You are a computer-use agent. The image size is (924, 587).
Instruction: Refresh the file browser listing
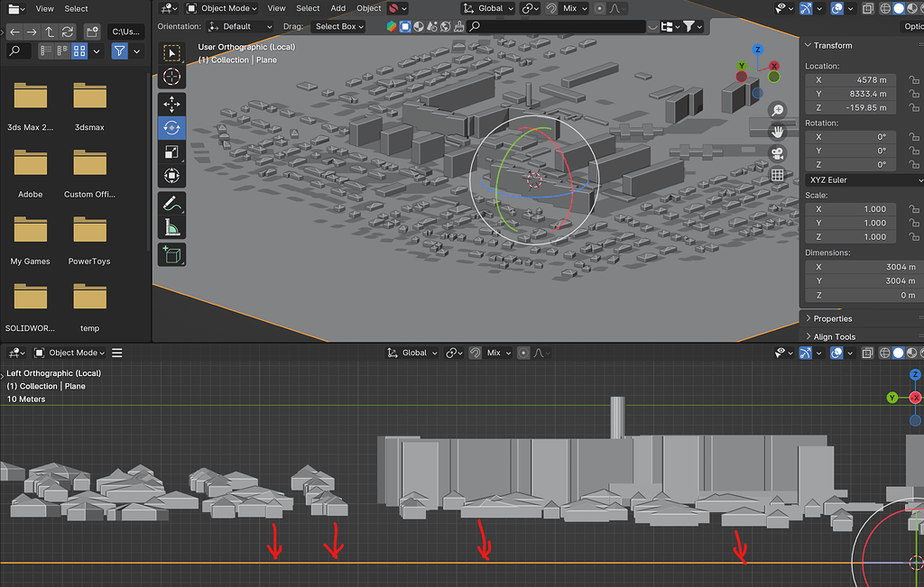click(x=67, y=32)
